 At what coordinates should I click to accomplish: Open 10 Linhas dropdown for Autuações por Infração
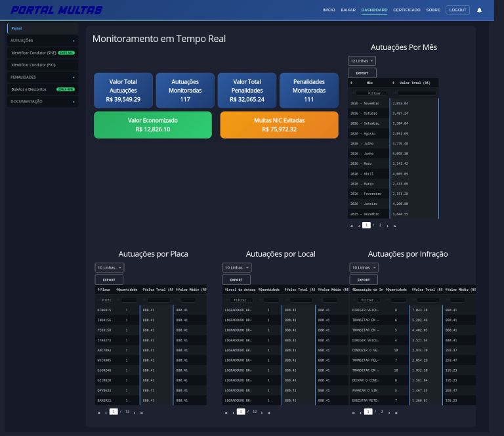coord(364,267)
